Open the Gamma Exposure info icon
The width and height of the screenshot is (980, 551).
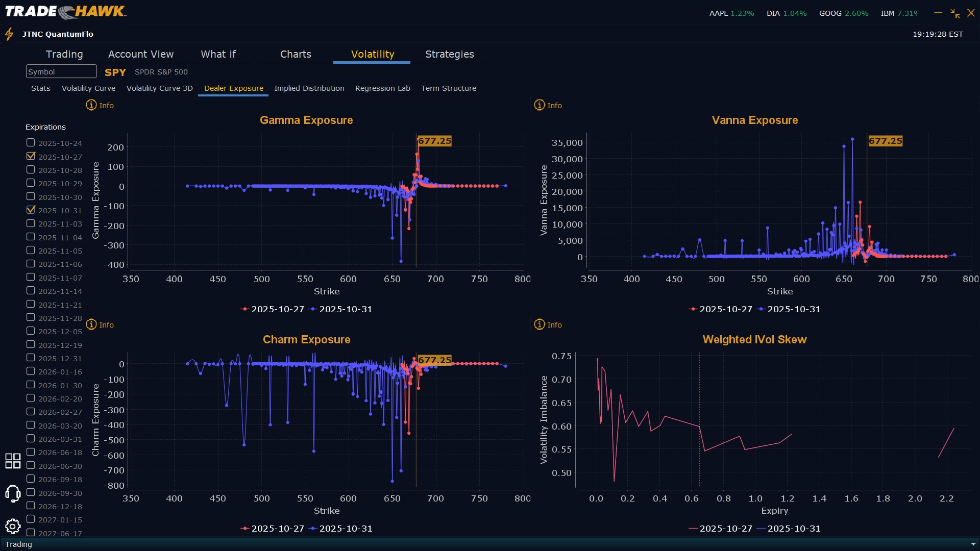point(91,105)
